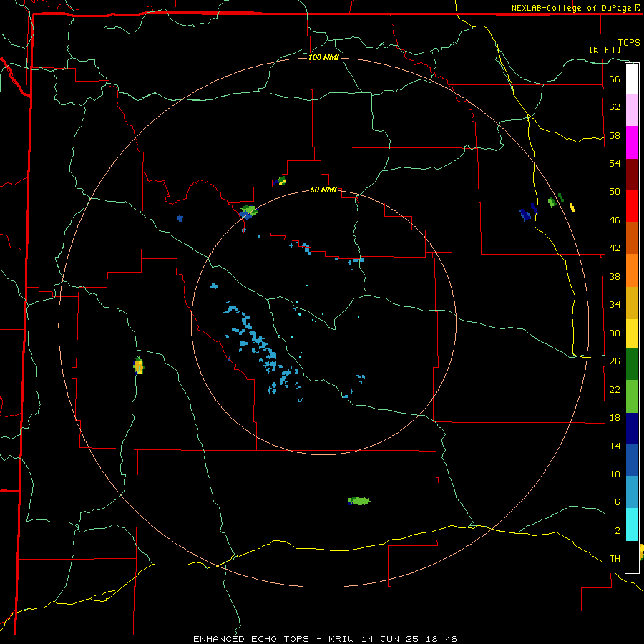Click legend value 54
Image resolution: width=644 pixels, height=644 pixels.
[615, 163]
